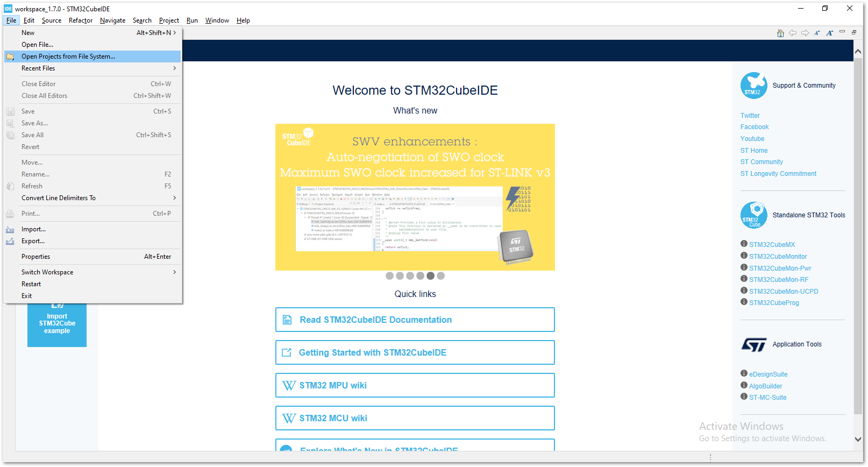Click the wiki W icon for STM32 MCU
The width and height of the screenshot is (868, 467).
point(289,418)
